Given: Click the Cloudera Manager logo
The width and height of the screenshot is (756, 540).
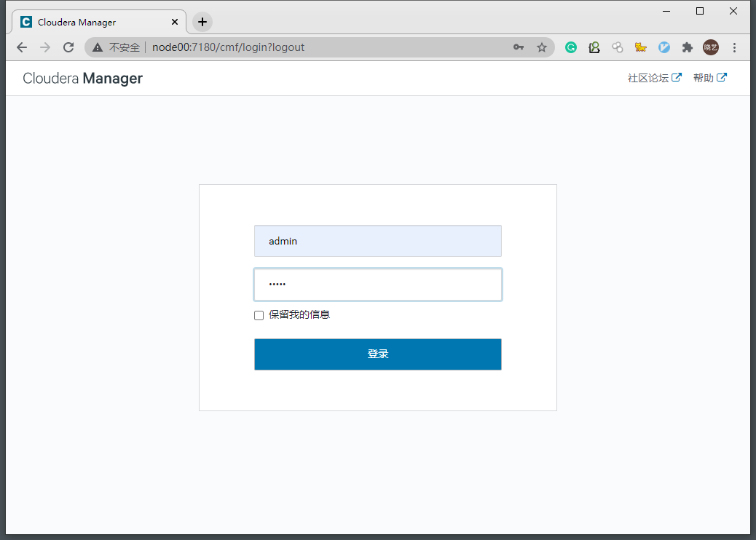Looking at the screenshot, I should click(82, 78).
